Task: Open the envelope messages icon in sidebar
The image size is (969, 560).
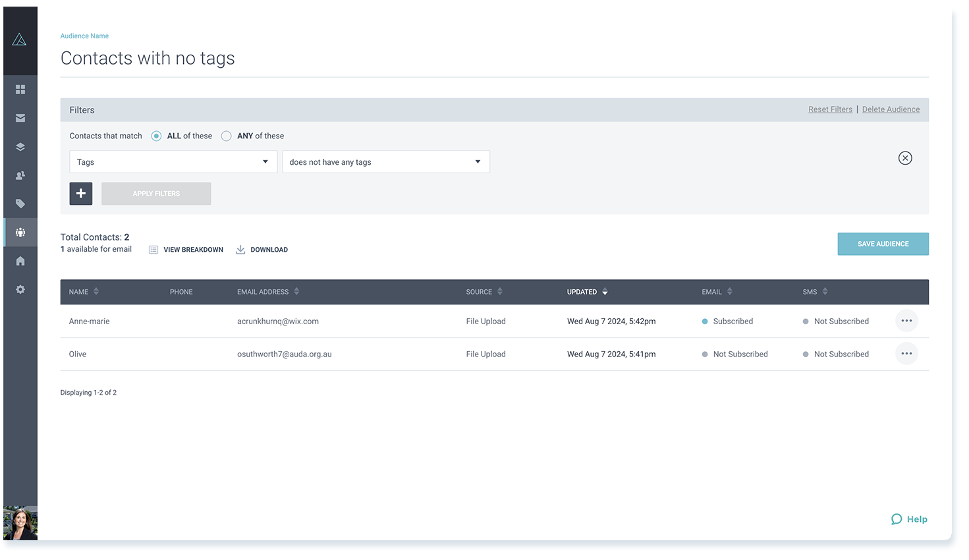Action: pyautogui.click(x=20, y=118)
